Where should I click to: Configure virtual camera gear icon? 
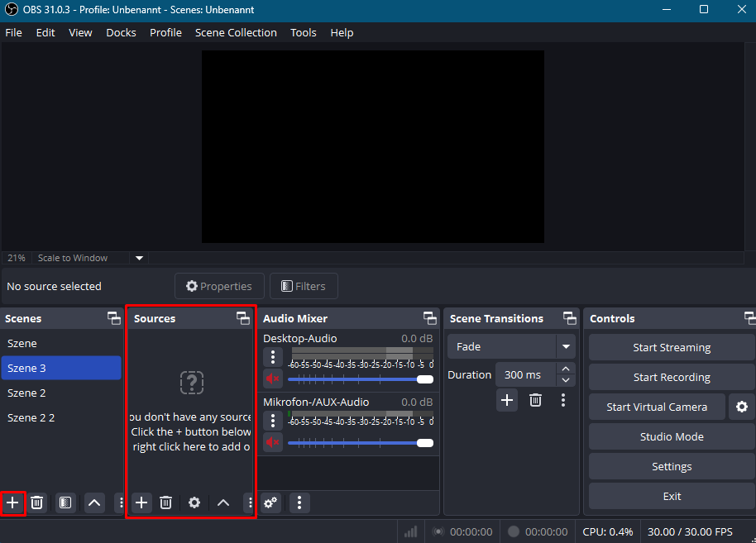pos(742,407)
